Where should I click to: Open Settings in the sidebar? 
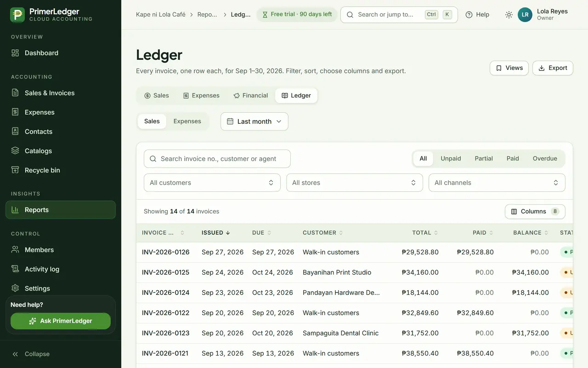(x=61, y=288)
